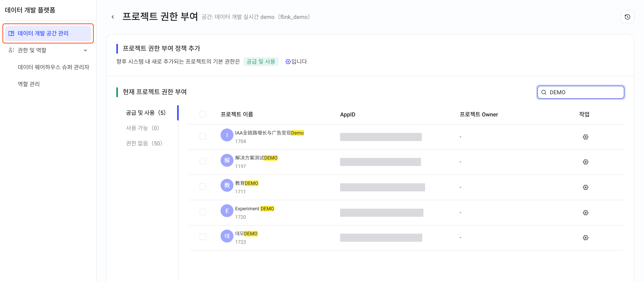Viewport: 644px width, 282px height.
Task: Open 역할 관리 menu item
Action: coord(29,84)
